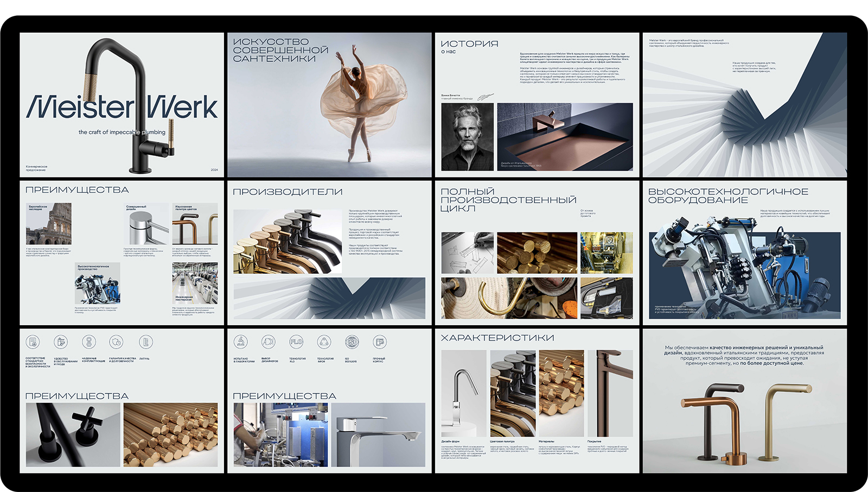Select the curved chrome faucet image under Характеристики
This screenshot has width=868, height=492.
point(464,393)
